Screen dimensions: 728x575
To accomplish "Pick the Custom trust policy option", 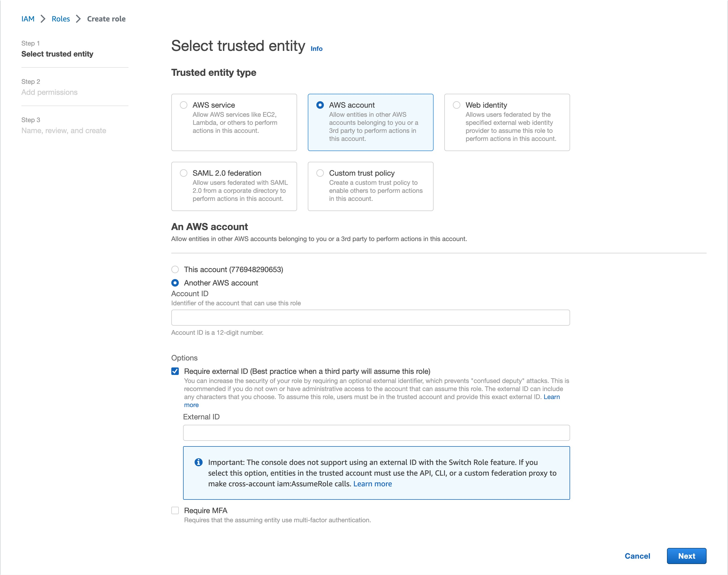I will (320, 173).
